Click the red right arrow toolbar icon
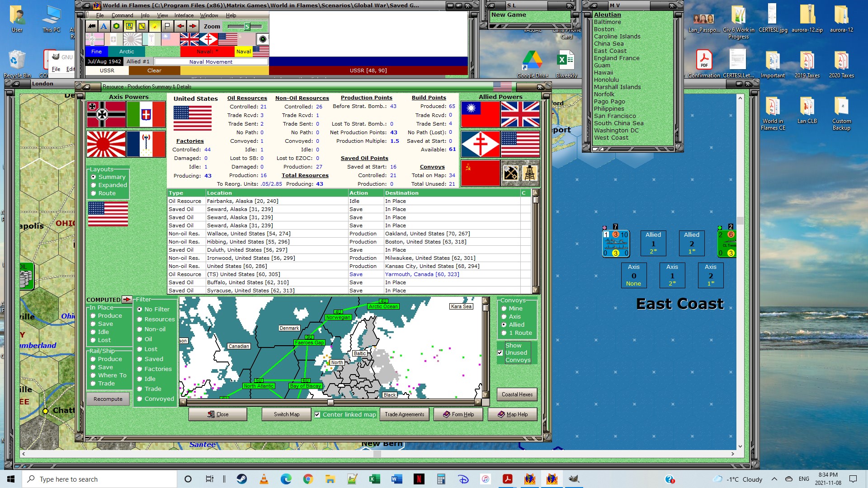 (x=193, y=26)
